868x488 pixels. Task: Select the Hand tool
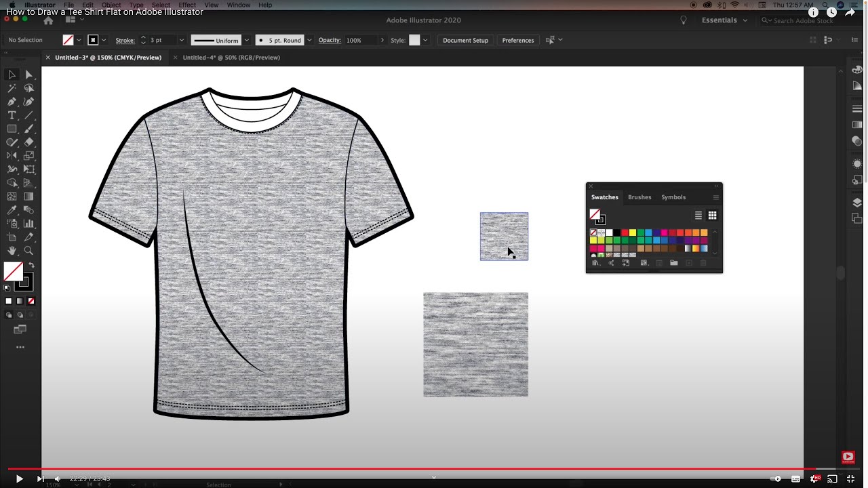point(12,251)
